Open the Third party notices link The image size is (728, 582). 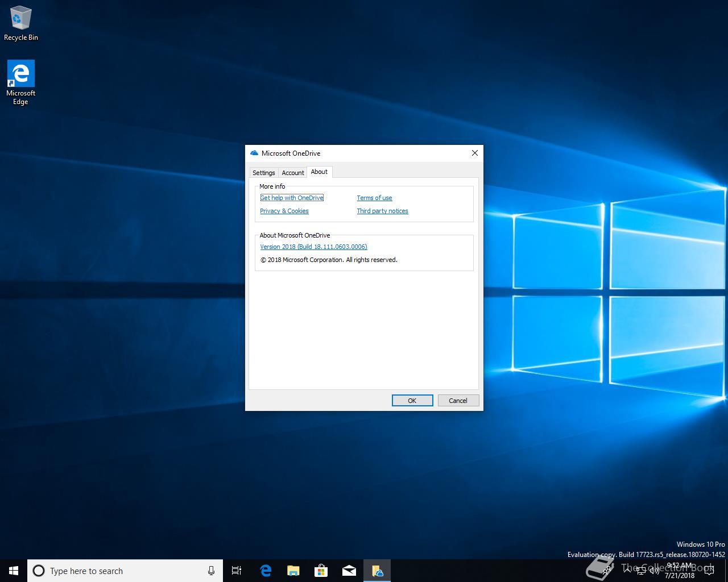382,211
